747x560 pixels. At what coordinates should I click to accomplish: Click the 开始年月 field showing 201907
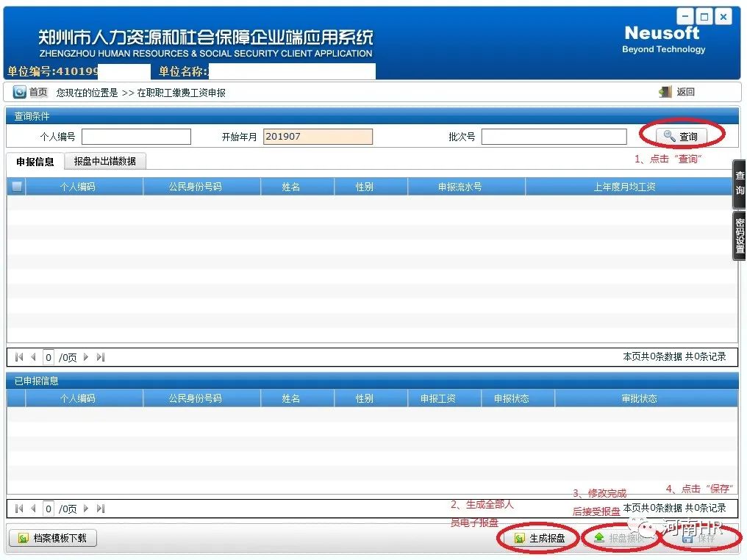(318, 137)
